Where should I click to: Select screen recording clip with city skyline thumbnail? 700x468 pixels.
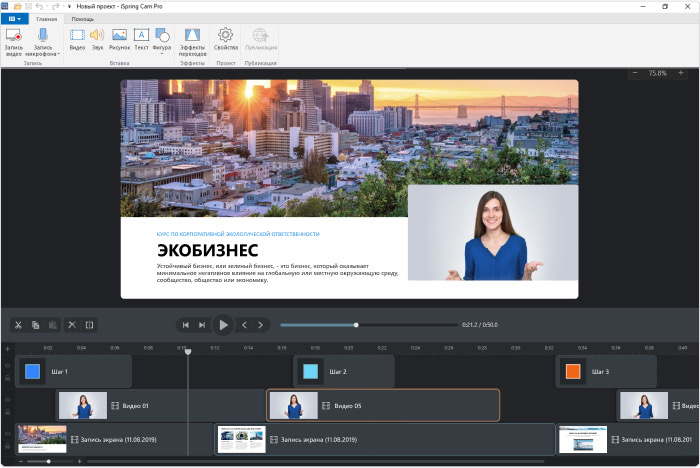(115, 439)
